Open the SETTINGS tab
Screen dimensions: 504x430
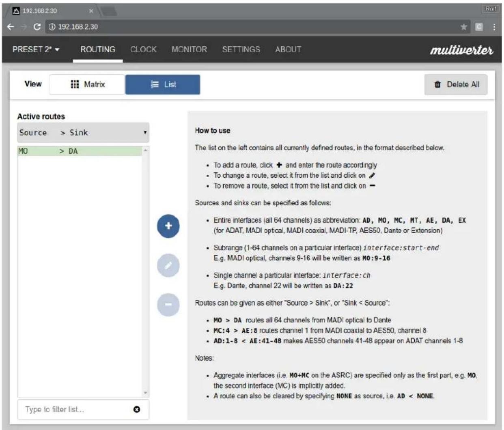tap(241, 49)
